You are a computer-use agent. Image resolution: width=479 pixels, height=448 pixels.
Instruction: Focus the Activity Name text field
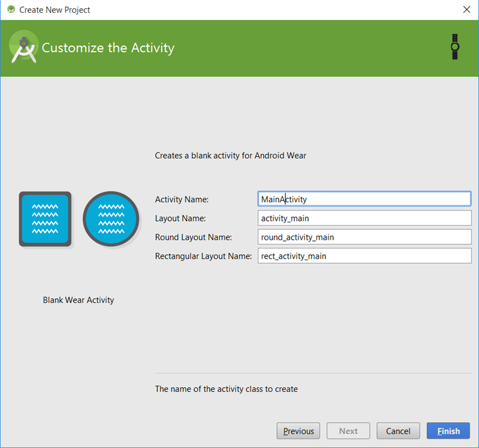point(364,199)
